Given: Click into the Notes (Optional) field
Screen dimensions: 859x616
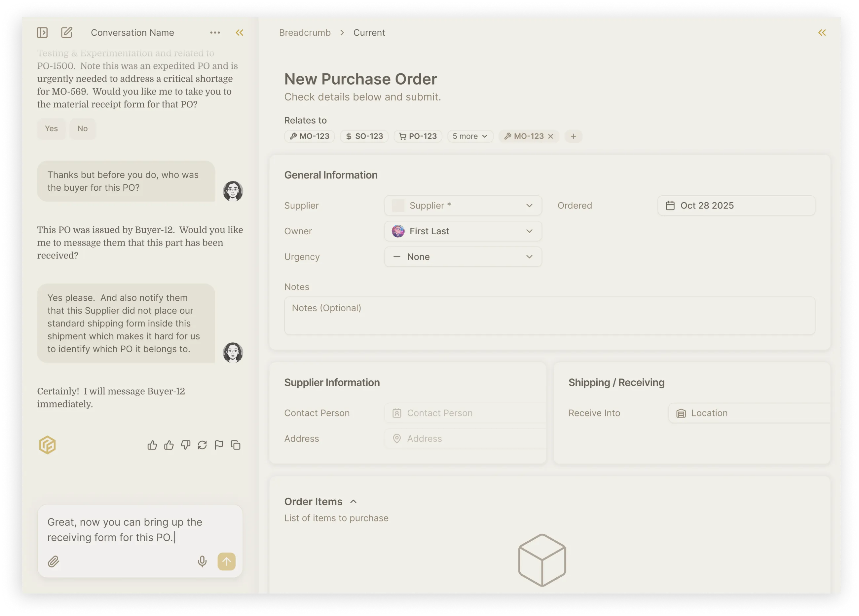Looking at the screenshot, I should point(549,315).
